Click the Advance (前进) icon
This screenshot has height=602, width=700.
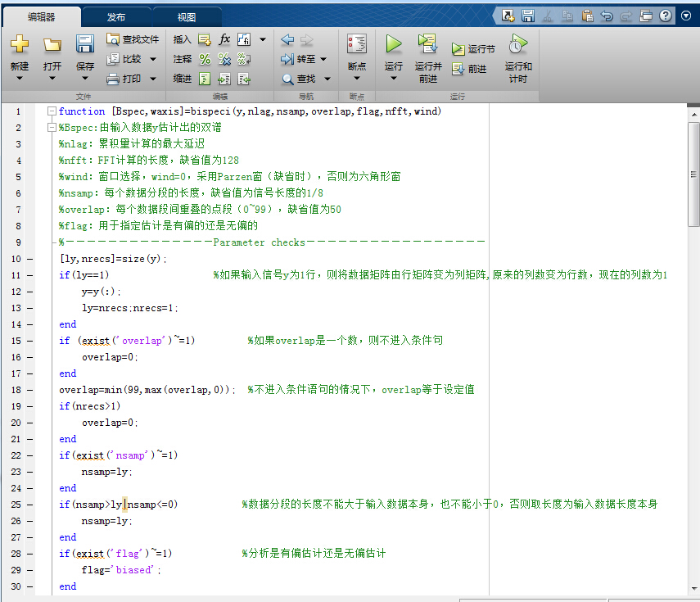[x=458, y=69]
